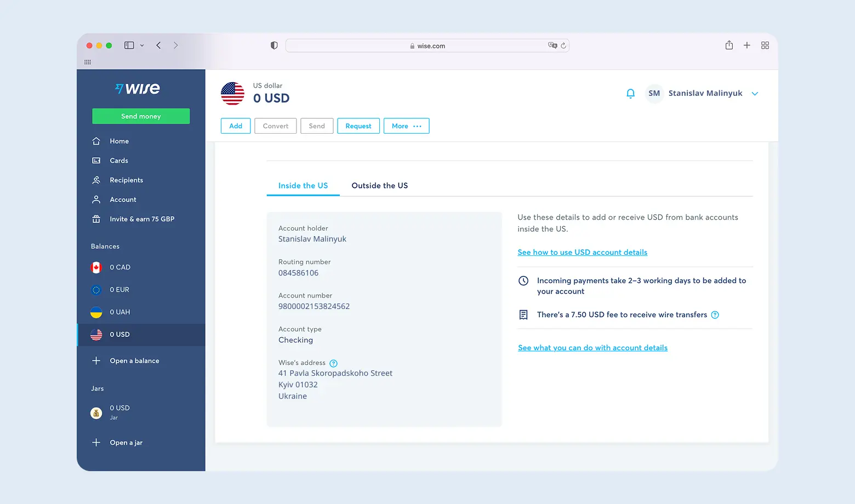Click the Safari address bar
855x504 pixels.
point(428,45)
